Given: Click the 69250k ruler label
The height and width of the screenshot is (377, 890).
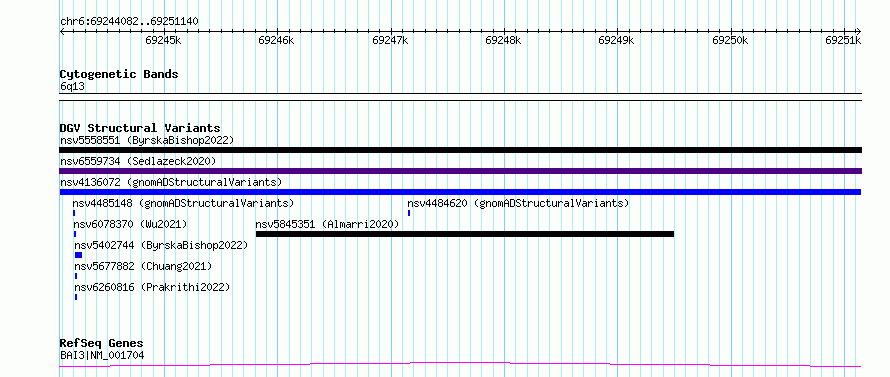Looking at the screenshot, I should 730,40.
